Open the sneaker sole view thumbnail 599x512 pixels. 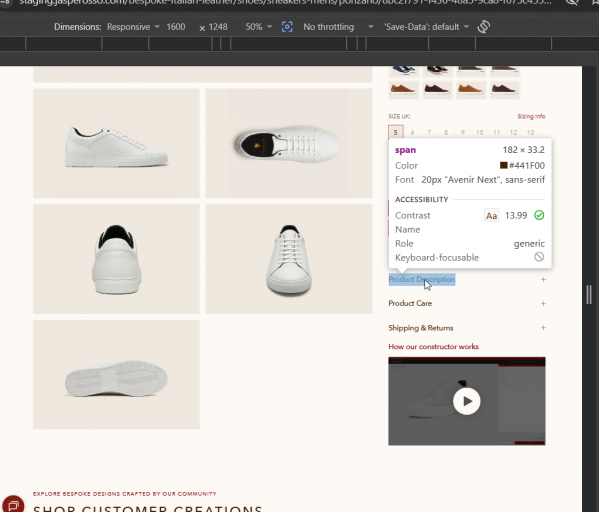click(116, 374)
